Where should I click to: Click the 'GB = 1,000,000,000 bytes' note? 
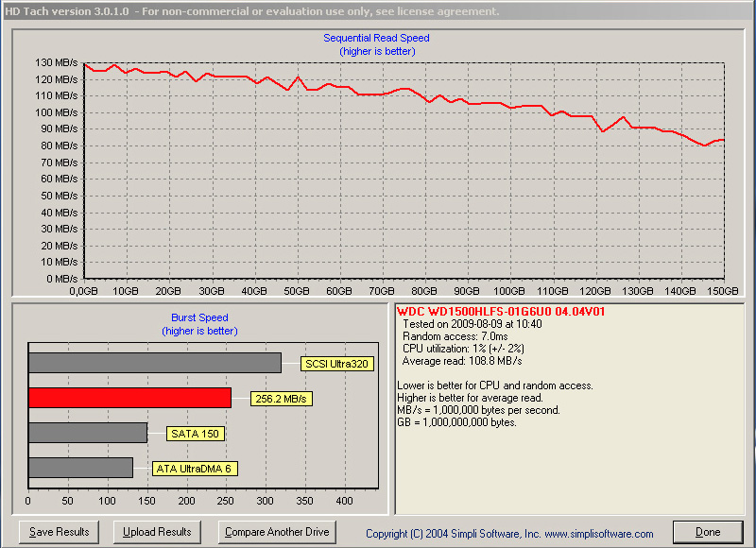(456, 422)
